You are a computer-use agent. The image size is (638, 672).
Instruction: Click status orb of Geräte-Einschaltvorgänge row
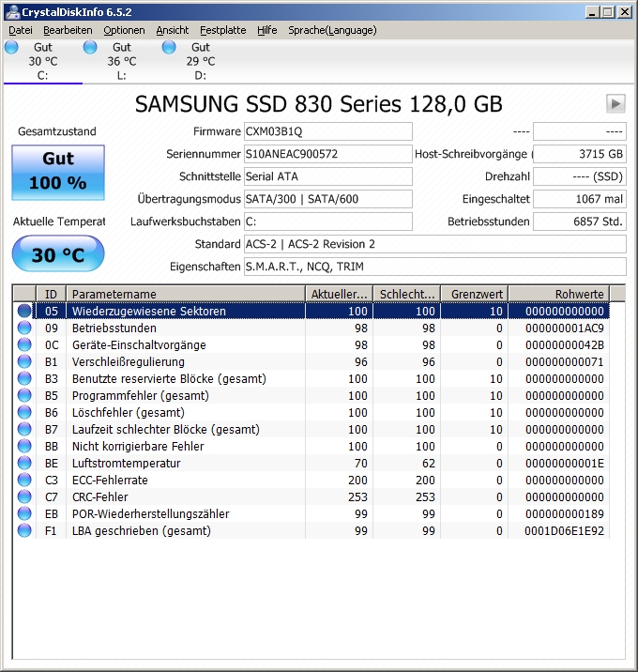24,344
